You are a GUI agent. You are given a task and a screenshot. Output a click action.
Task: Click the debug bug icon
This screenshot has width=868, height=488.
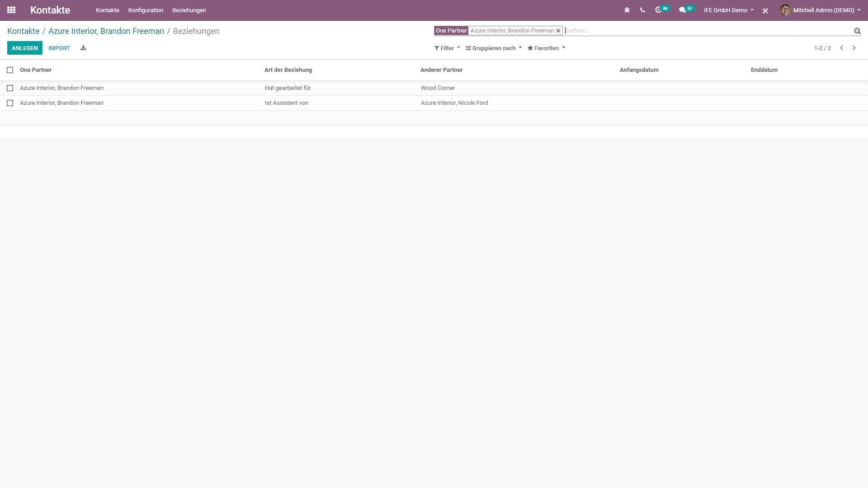[x=627, y=10]
